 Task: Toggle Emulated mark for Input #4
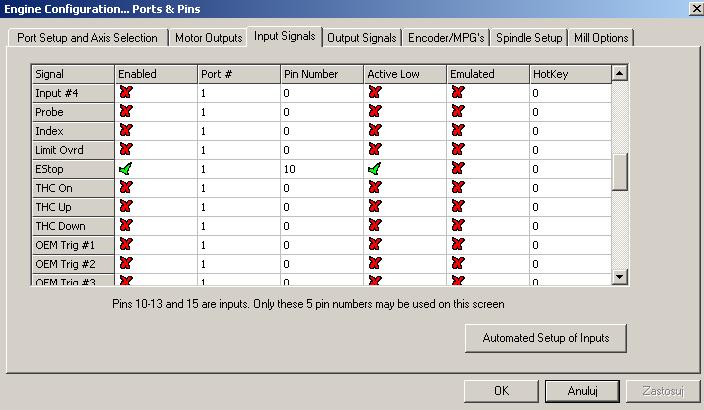458,92
